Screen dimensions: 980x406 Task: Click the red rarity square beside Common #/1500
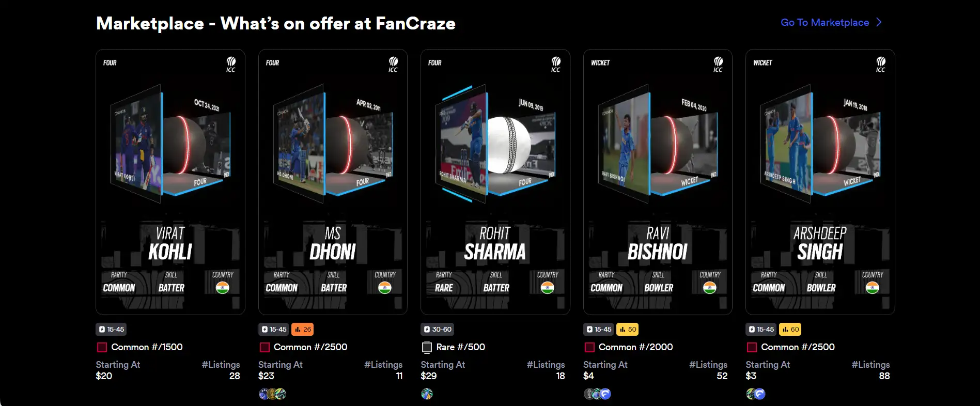click(x=102, y=347)
